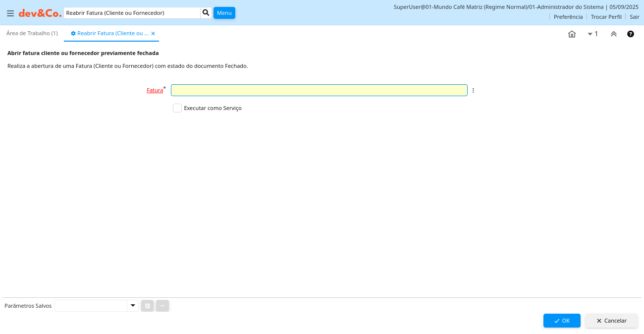The image size is (644, 334).
Task: Open help question mark icon
Action: pos(631,34)
